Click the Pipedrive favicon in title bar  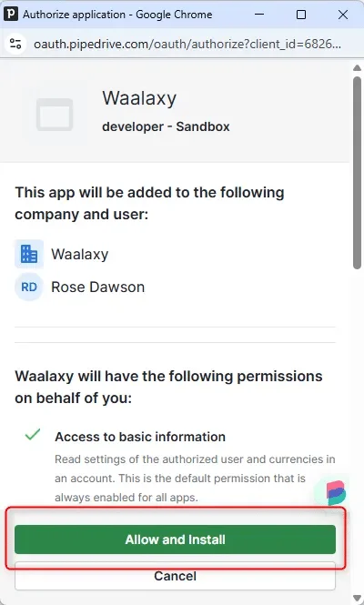[x=11, y=15]
